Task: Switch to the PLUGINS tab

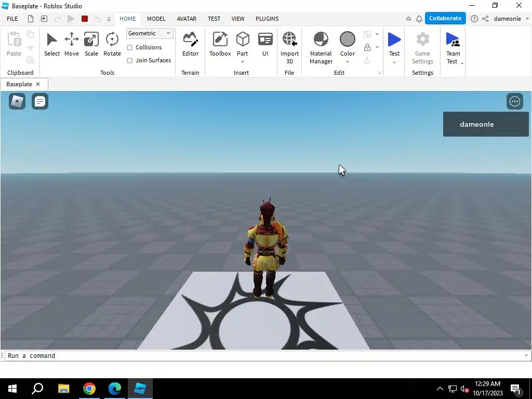Action: point(267,19)
